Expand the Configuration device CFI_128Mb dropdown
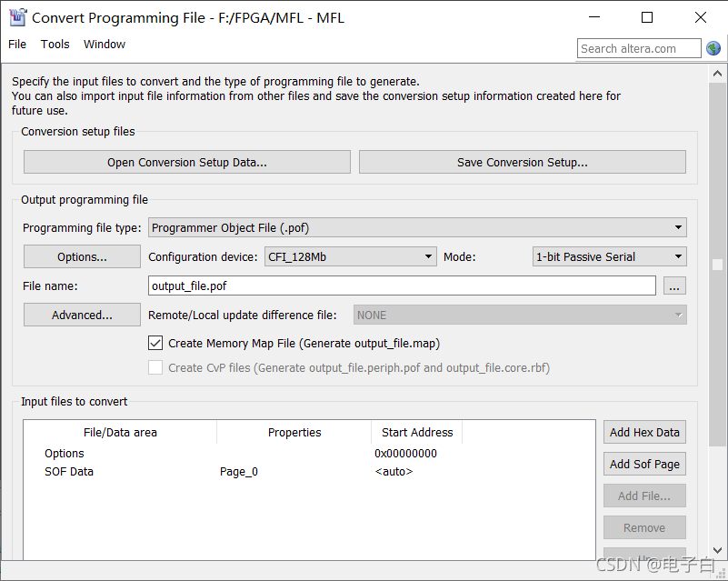This screenshot has height=581, width=728. [x=351, y=256]
